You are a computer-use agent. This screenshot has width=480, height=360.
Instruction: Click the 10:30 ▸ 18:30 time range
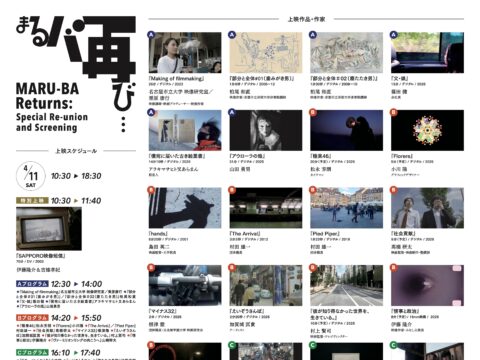(76, 176)
